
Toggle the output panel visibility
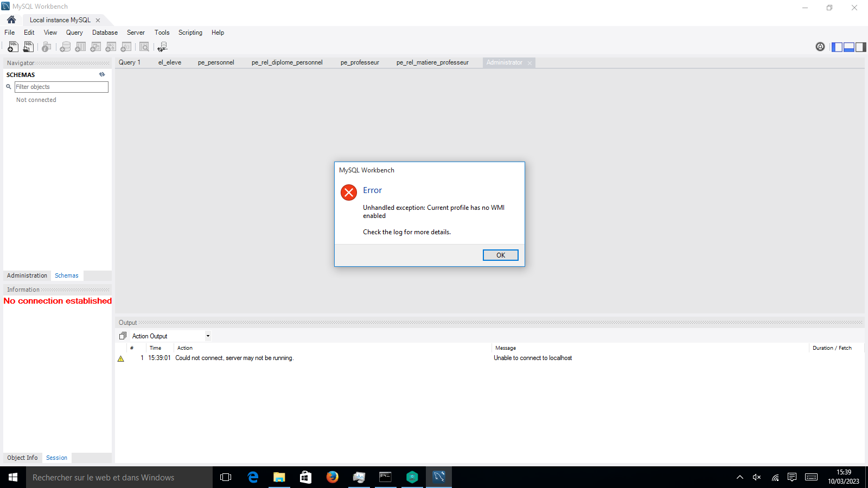point(849,47)
